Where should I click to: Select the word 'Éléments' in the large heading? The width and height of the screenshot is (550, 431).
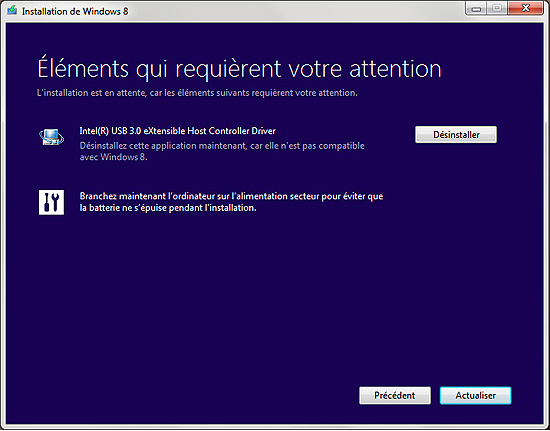83,68
